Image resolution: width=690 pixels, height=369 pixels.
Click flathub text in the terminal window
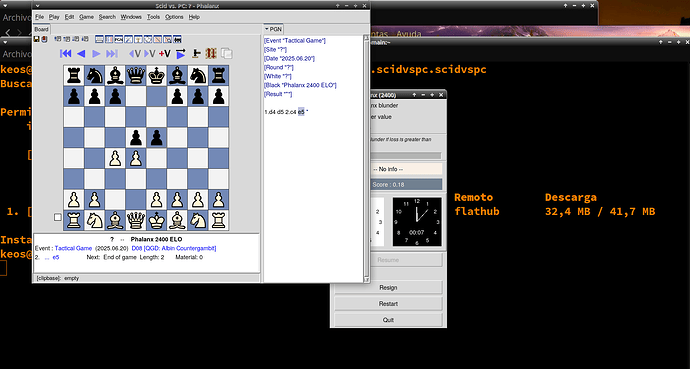[477, 212]
